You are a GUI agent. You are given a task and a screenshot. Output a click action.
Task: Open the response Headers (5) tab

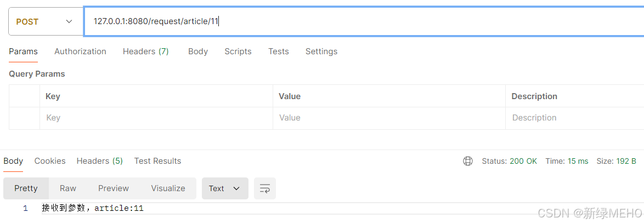point(100,161)
